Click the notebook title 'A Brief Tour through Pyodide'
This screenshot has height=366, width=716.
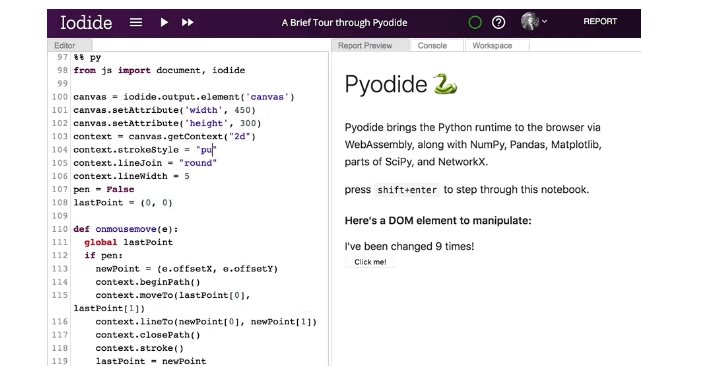[x=344, y=22]
